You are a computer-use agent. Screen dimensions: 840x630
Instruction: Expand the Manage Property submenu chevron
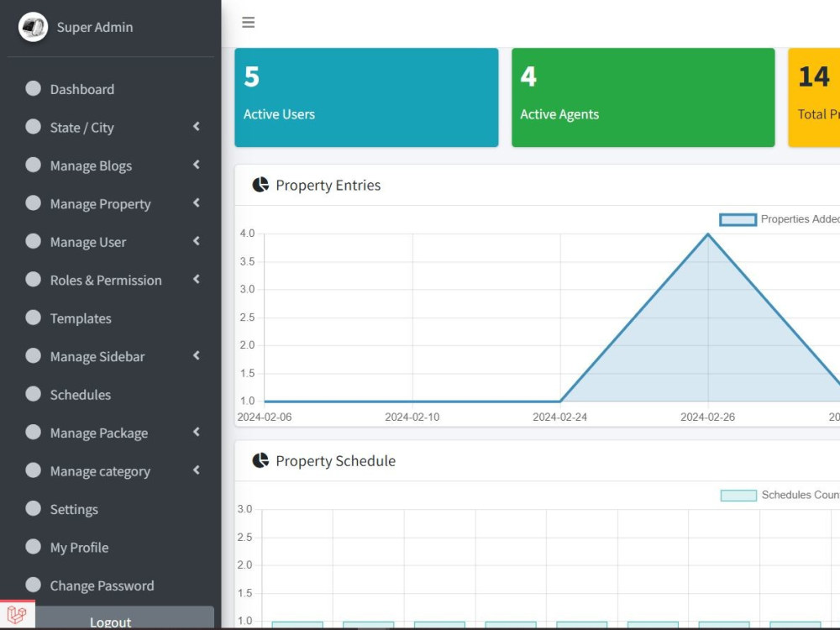[x=197, y=203]
